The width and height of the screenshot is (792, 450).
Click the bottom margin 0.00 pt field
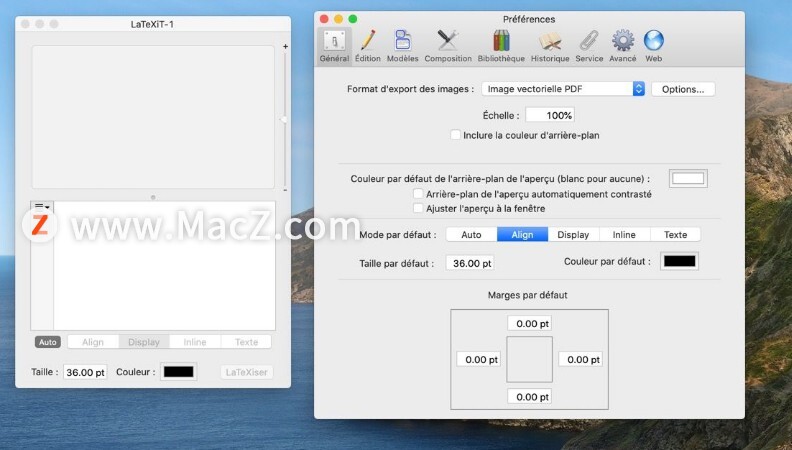pyautogui.click(x=529, y=396)
